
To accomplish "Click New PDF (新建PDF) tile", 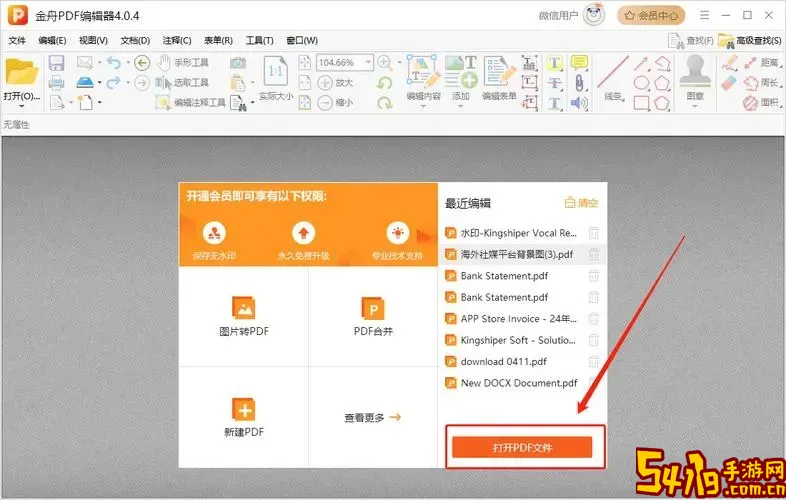I will click(244, 417).
